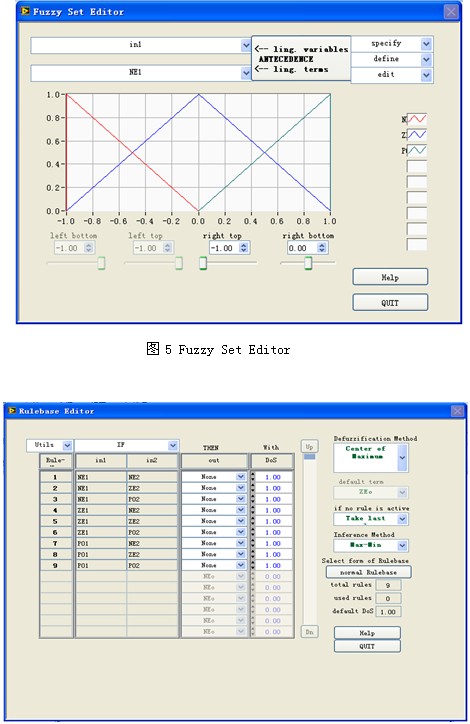Click the Dn button beside rule table
The width and height of the screenshot is (470, 724).
(x=309, y=631)
